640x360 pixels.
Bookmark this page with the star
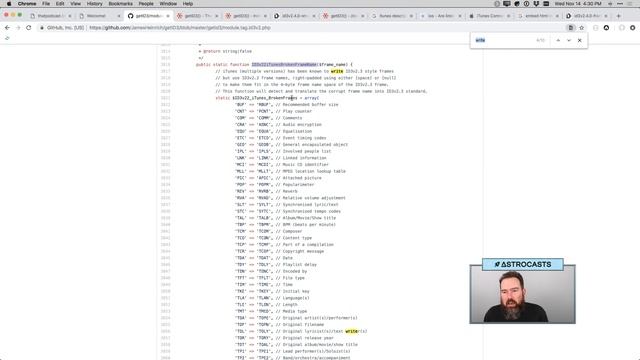tap(582, 28)
